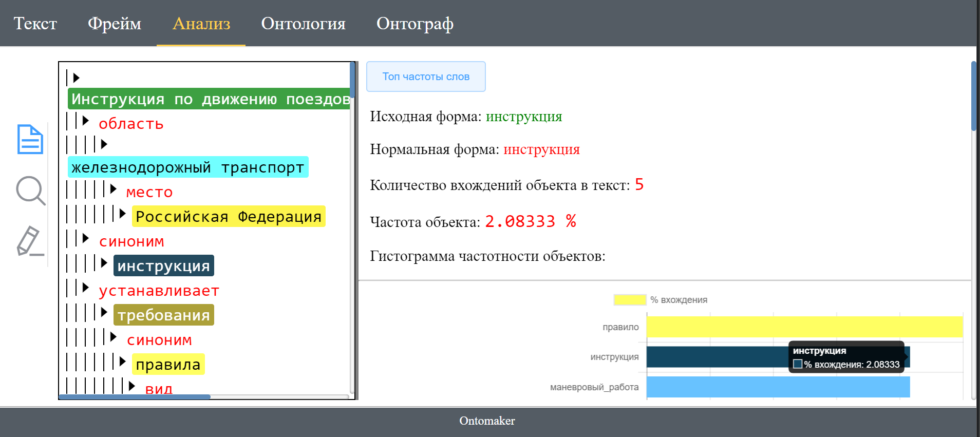Click the Ontomaker footer text
The width and height of the screenshot is (980, 437).
(x=487, y=421)
